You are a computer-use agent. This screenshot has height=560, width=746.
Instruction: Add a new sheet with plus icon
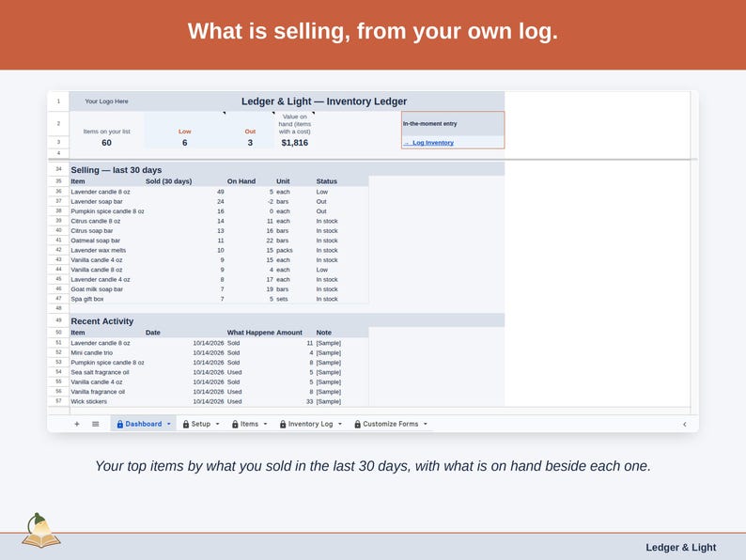tap(77, 424)
